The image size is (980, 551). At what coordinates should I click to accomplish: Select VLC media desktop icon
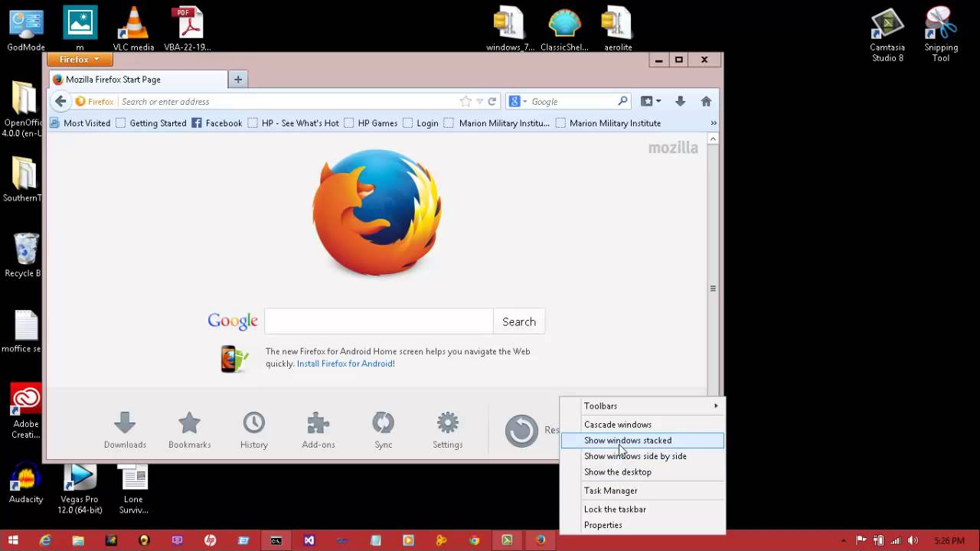(x=133, y=29)
